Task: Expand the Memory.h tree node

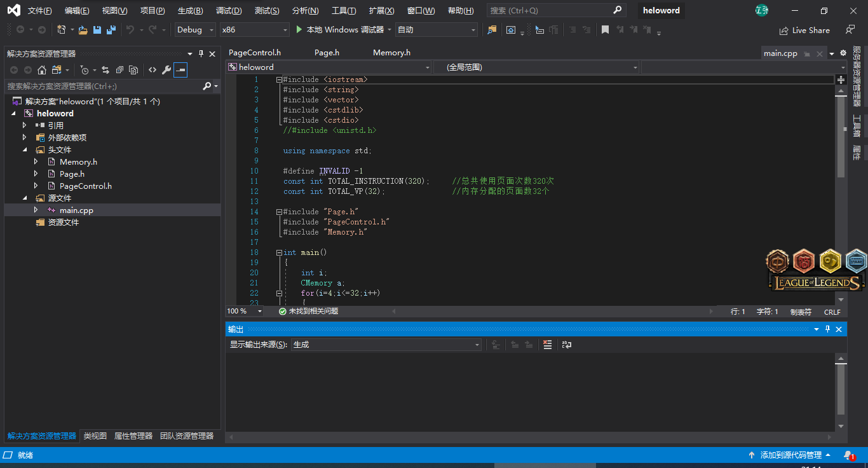Action: click(36, 162)
